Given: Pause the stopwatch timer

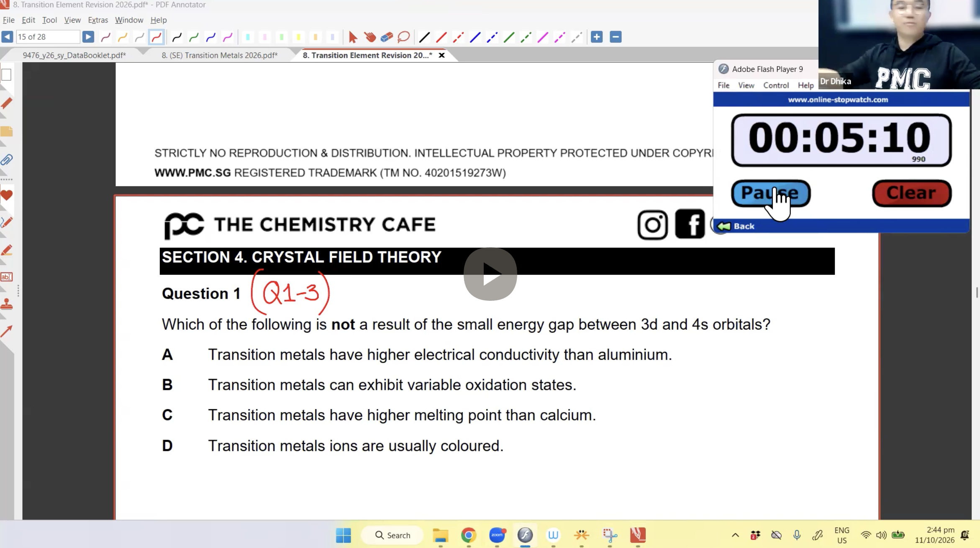Looking at the screenshot, I should (771, 193).
